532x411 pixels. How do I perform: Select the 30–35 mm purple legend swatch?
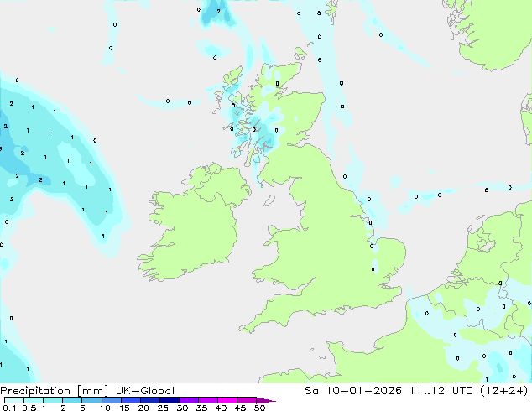[188, 400]
